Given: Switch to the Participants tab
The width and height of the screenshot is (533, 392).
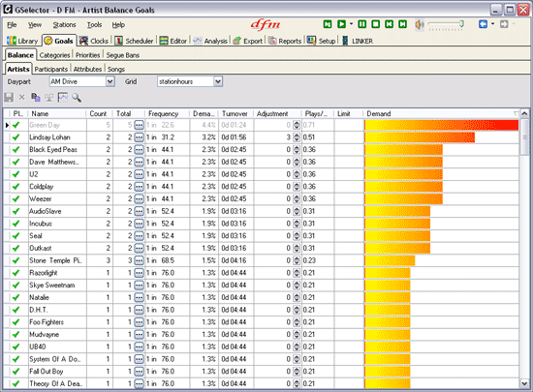Looking at the screenshot, I should tap(51, 70).
